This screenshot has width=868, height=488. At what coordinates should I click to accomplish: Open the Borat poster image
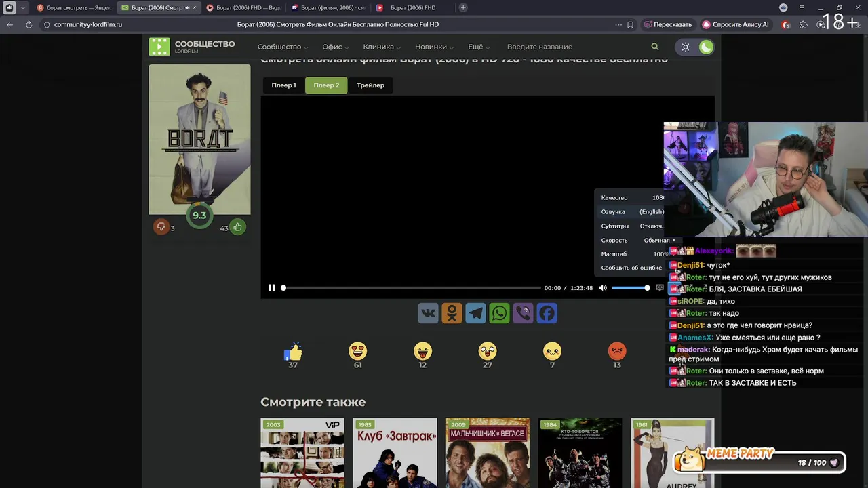pos(199,139)
